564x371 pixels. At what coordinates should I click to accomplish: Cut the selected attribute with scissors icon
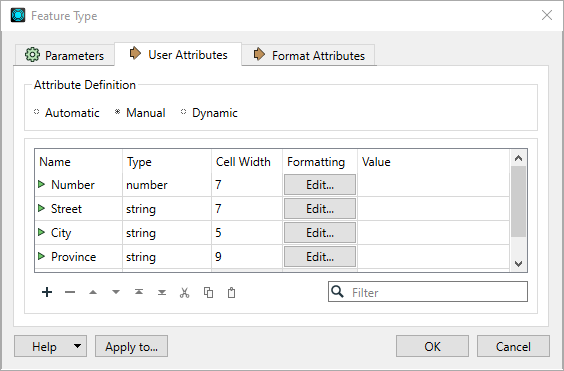click(185, 293)
